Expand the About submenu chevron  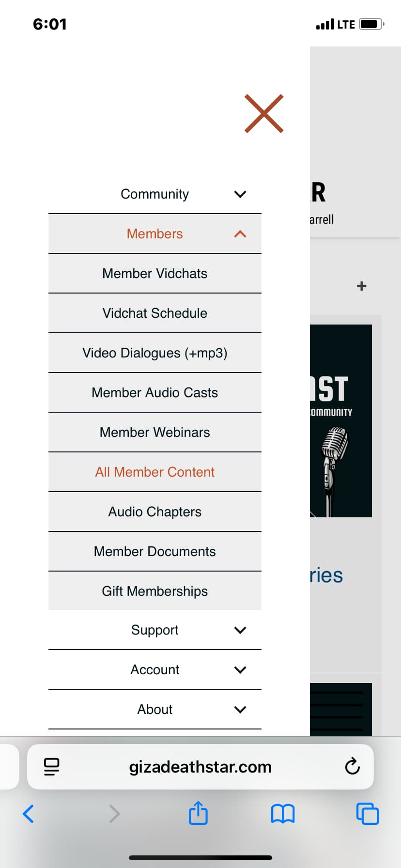pyautogui.click(x=240, y=710)
